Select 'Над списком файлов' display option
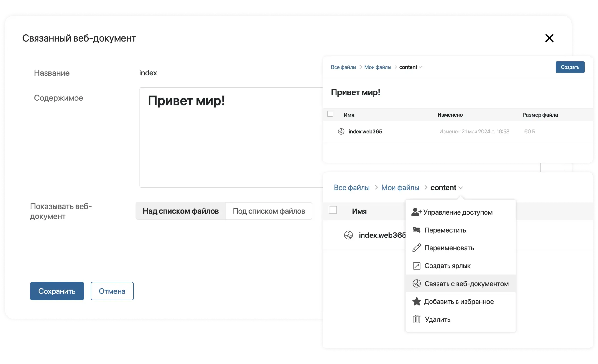This screenshot has width=598, height=364. click(x=181, y=211)
